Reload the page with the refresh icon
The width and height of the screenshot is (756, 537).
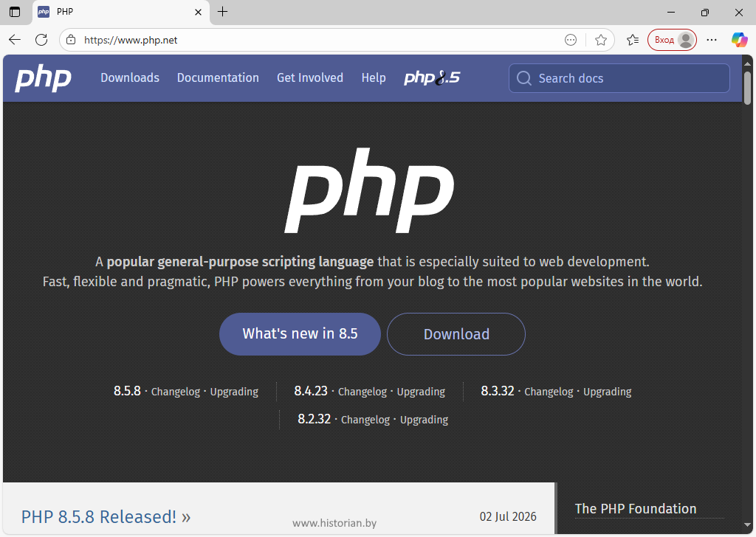(x=41, y=40)
